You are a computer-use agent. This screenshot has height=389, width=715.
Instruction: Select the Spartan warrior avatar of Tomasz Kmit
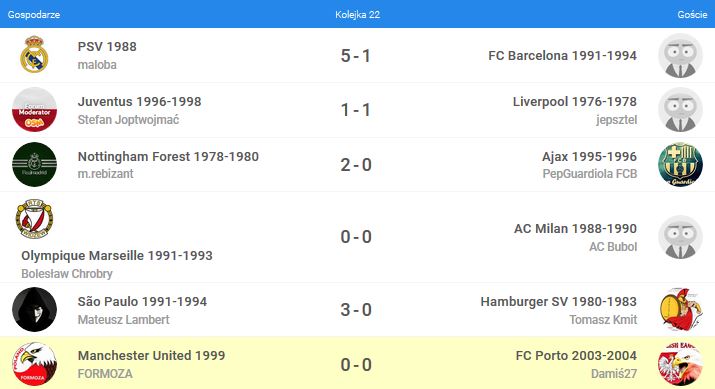pyautogui.click(x=680, y=310)
